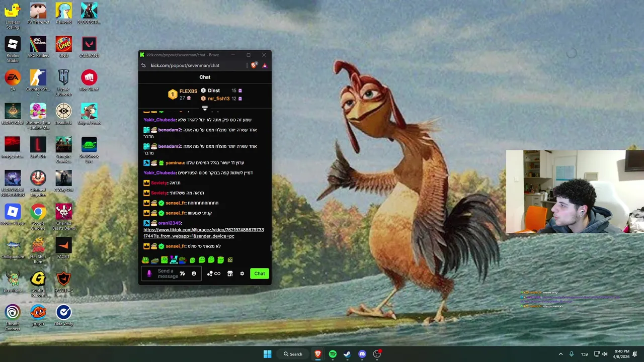644x362 pixels.
Task: Select the Chillquarium desktop icon
Action: [13, 248]
